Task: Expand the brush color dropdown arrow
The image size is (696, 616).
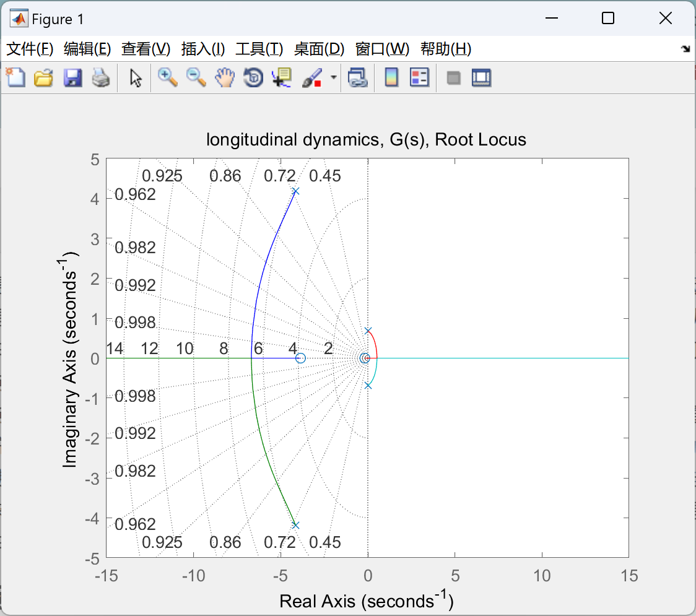Action: point(333,77)
